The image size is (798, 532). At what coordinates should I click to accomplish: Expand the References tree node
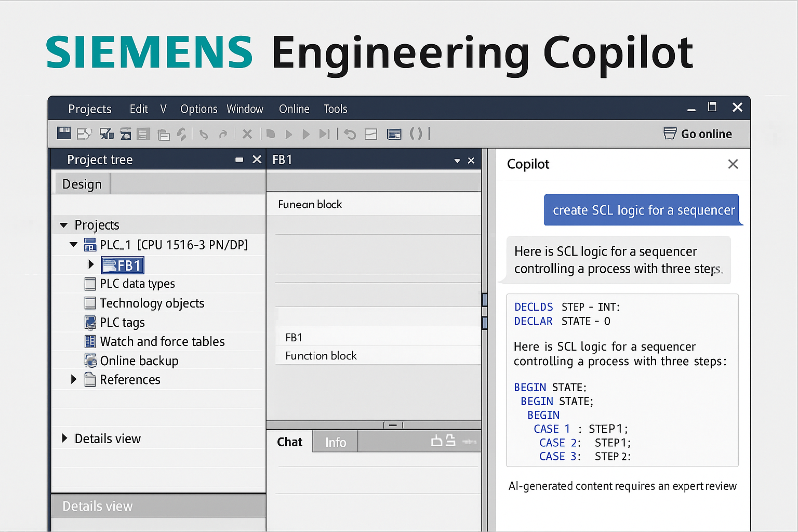click(x=73, y=379)
